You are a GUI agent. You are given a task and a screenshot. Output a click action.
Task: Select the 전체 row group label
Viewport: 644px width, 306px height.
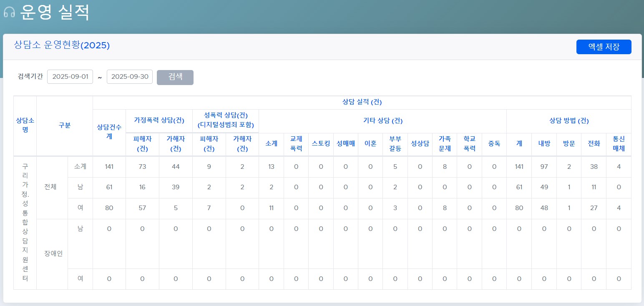pos(52,187)
